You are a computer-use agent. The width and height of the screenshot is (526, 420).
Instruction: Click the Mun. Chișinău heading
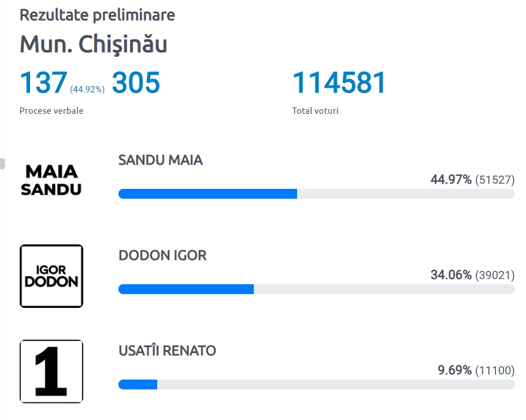(x=93, y=44)
